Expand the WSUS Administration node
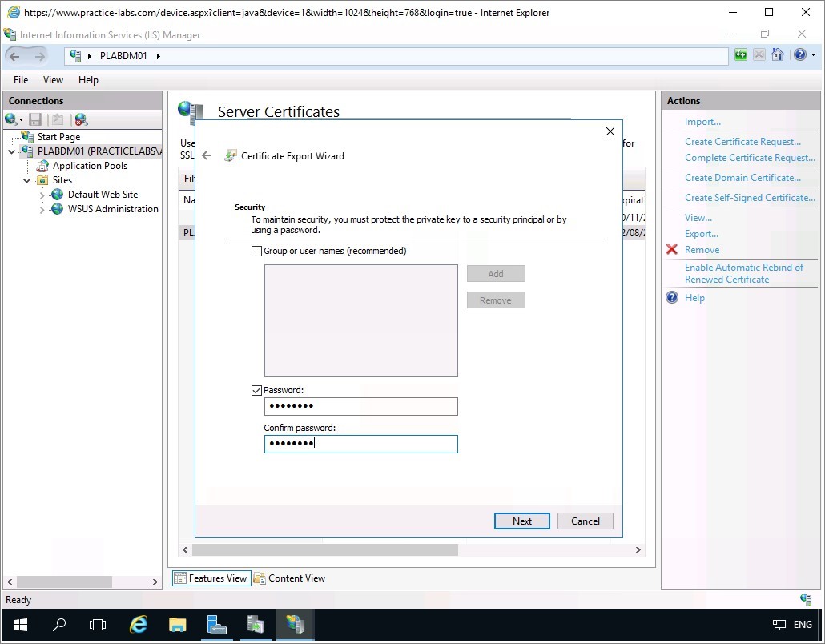This screenshot has width=825, height=644. click(42, 209)
